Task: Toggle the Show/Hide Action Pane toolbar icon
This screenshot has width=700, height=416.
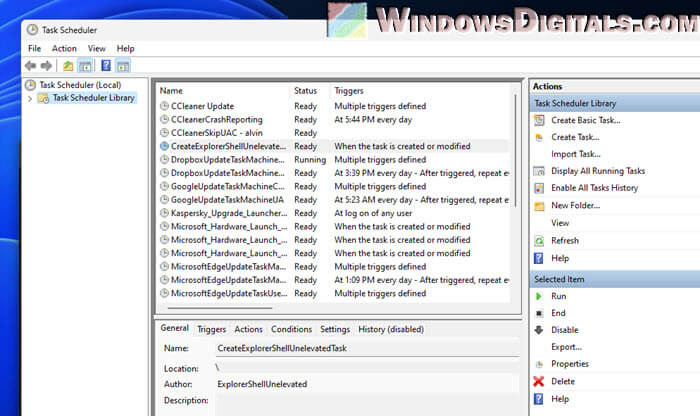Action: pyautogui.click(x=123, y=66)
